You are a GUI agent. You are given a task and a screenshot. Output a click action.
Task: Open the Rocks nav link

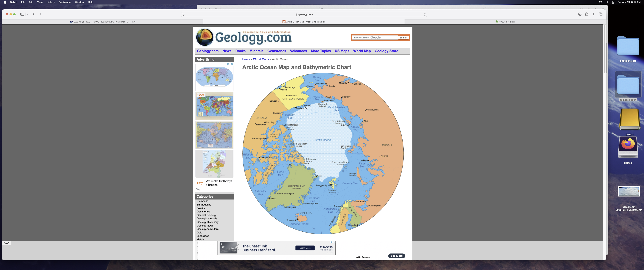click(240, 51)
